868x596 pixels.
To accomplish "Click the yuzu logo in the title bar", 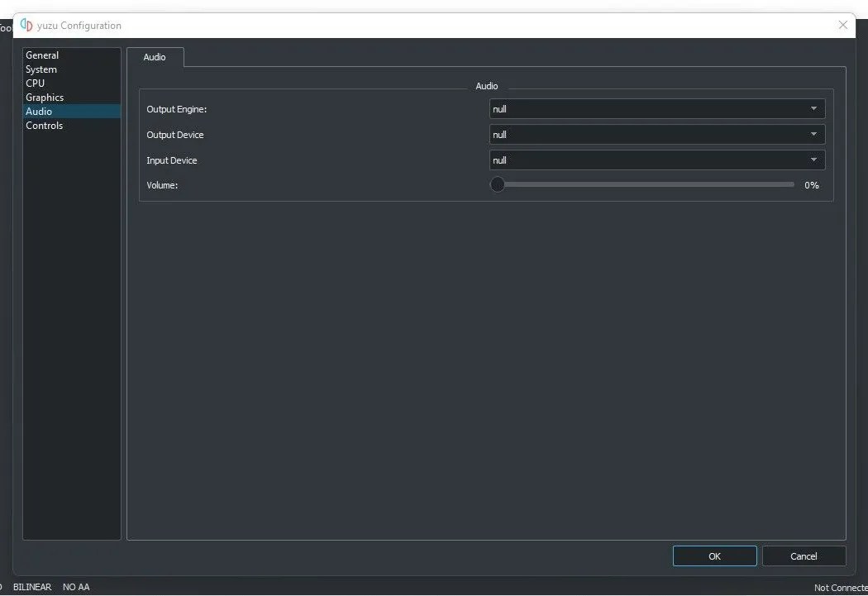I will 26,25.
